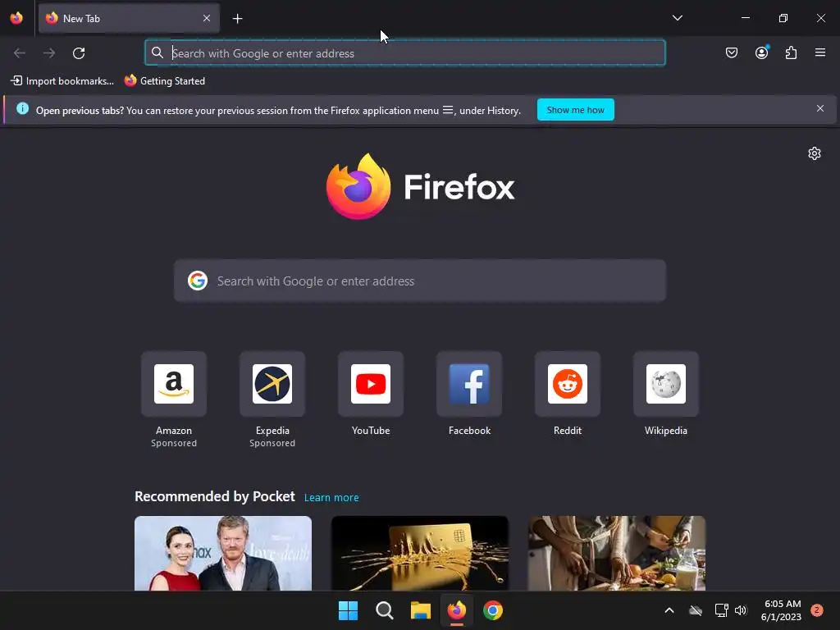Open the Firefox application hamburger menu
This screenshot has width=840, height=630.
(820, 52)
